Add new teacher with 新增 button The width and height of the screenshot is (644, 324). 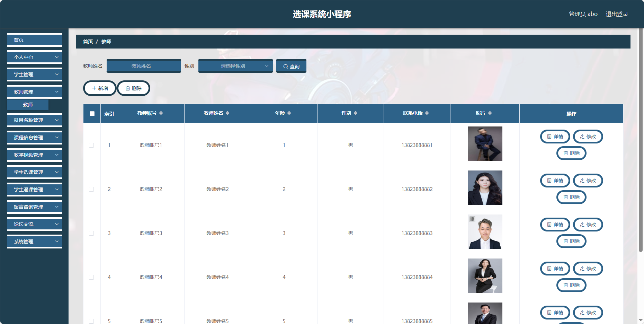click(100, 88)
